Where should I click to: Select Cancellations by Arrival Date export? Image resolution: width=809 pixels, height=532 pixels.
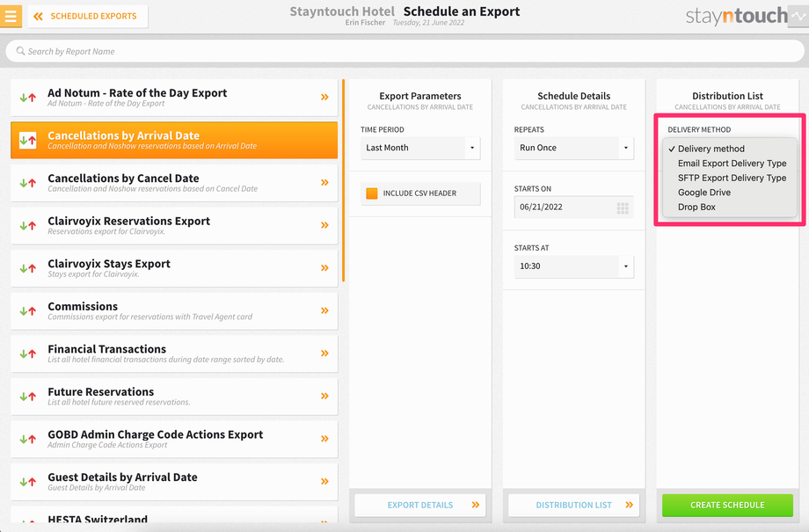[174, 141]
